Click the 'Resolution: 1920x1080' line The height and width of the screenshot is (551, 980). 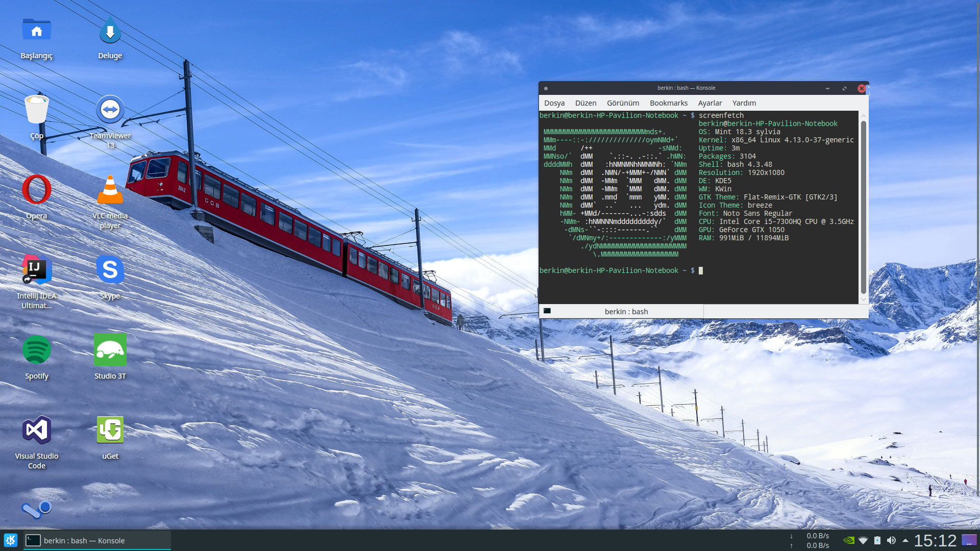pos(741,172)
